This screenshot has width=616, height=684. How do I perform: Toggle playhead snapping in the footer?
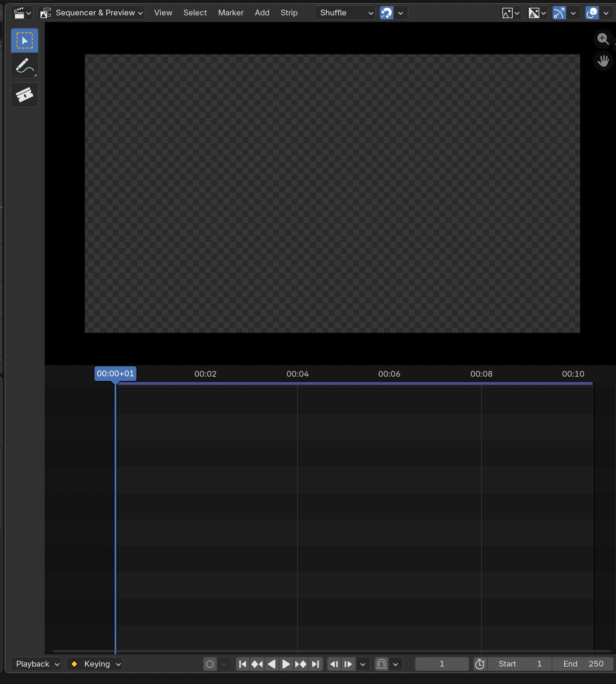coord(382,664)
